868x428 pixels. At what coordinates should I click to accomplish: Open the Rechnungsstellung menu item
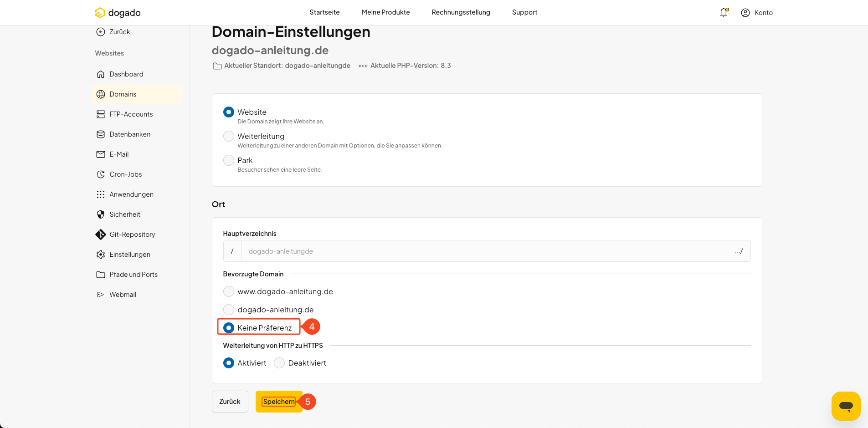point(461,12)
